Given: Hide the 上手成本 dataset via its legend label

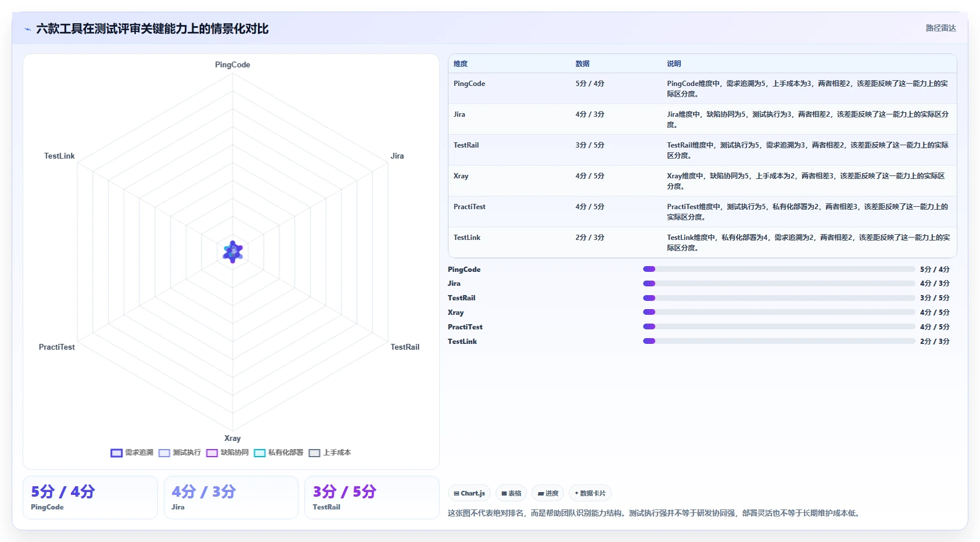Looking at the screenshot, I should 337,453.
